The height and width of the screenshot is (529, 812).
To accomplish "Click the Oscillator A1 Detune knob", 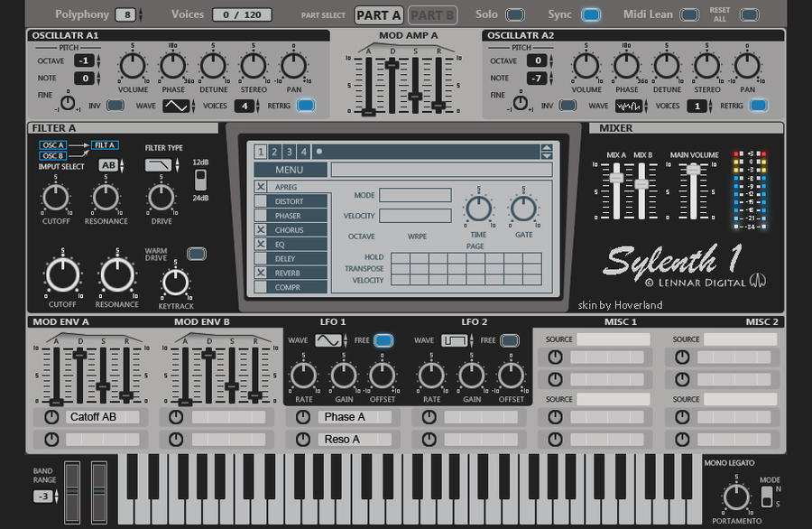I will pyautogui.click(x=213, y=66).
